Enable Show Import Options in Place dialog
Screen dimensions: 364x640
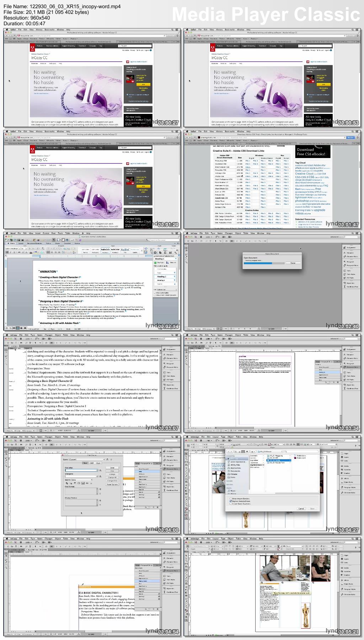click(231, 499)
